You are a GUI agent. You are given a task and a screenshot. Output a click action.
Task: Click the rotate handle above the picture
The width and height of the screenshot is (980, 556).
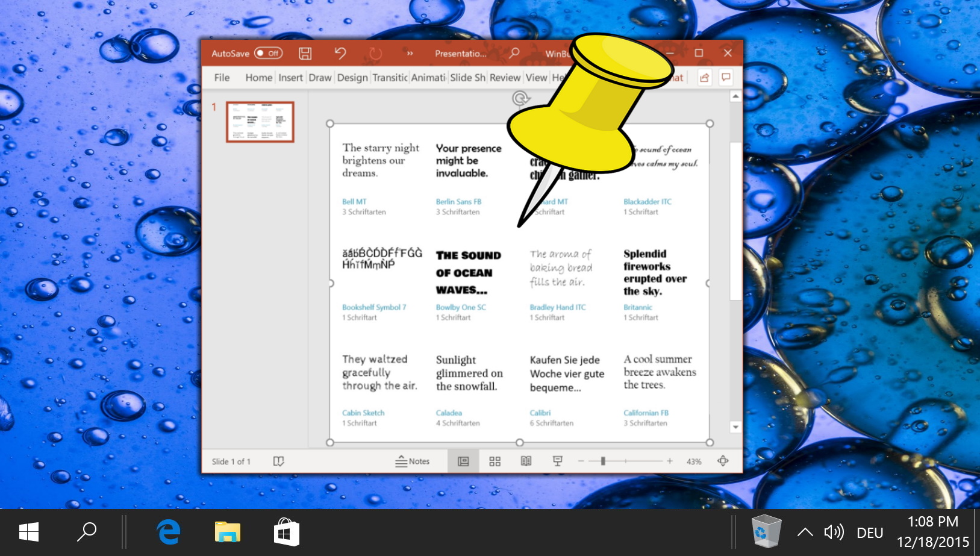click(x=520, y=98)
